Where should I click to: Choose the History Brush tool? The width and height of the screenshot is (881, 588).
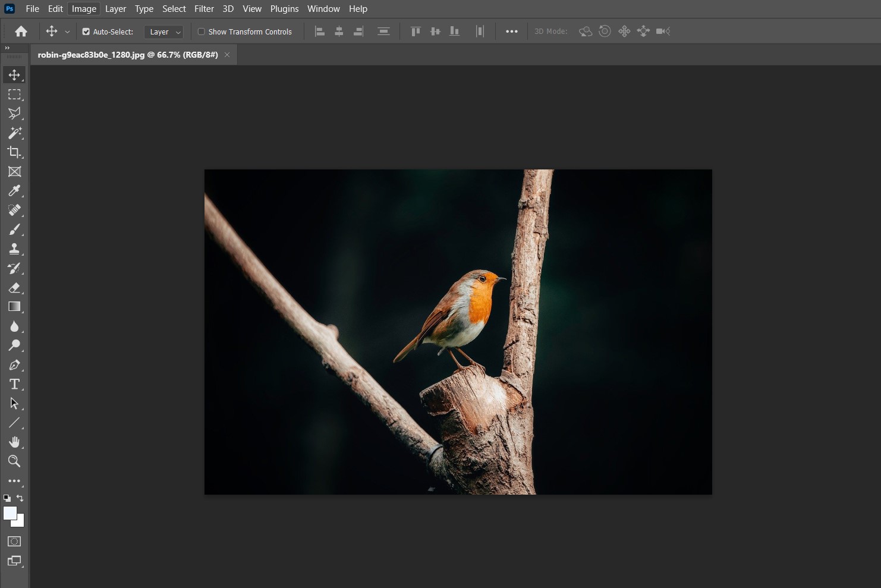pos(14,268)
